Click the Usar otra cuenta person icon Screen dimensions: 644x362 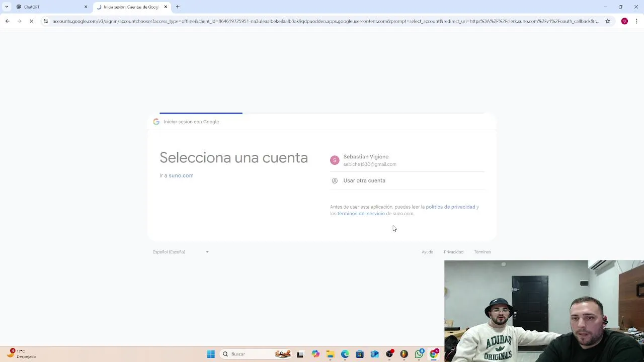335,180
